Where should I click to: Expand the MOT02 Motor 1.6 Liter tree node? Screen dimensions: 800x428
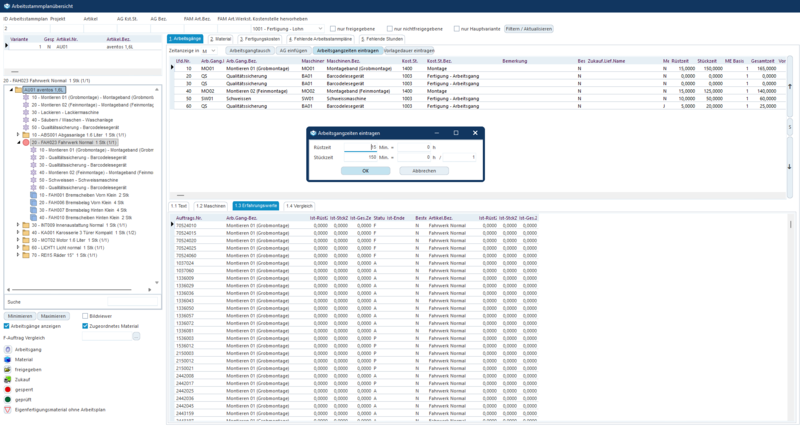pyautogui.click(x=19, y=241)
